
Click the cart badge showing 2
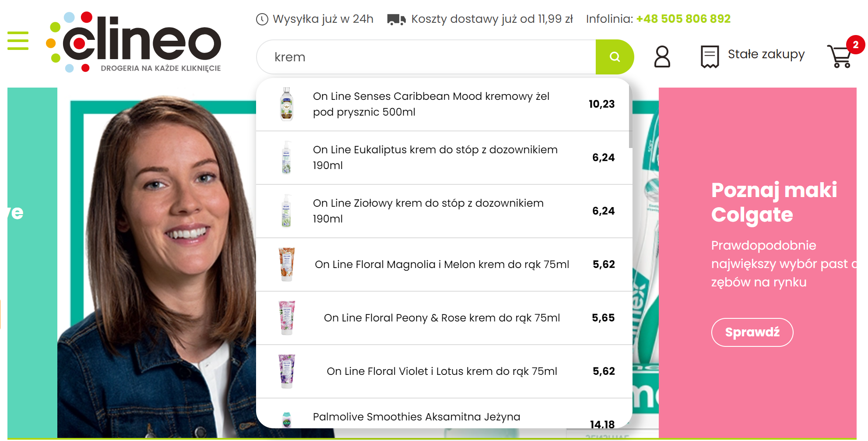(855, 45)
